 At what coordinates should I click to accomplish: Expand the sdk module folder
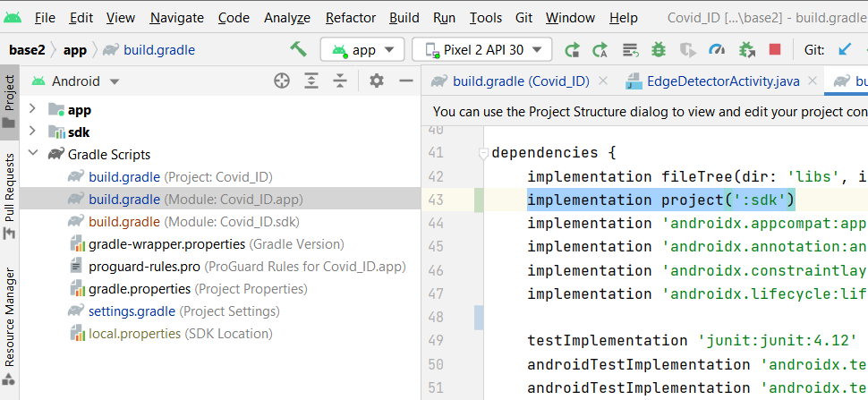pos(33,132)
